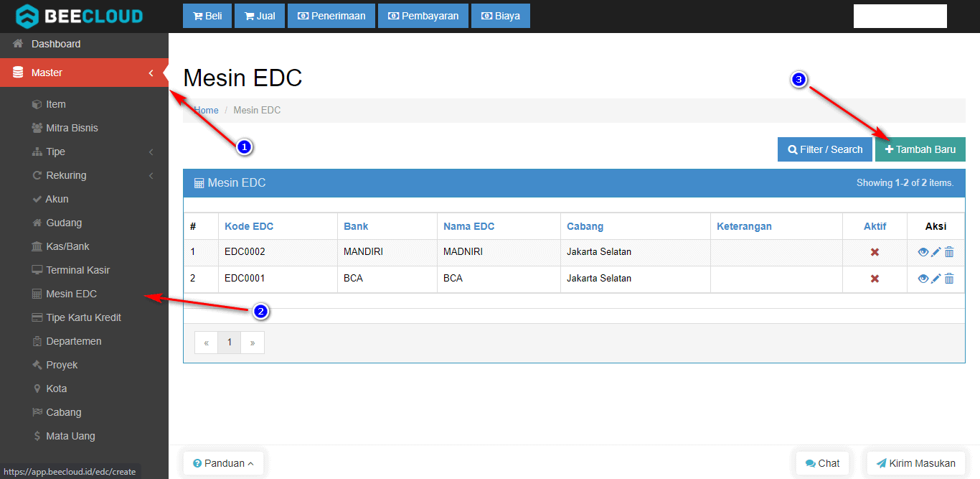Edit EDC0001 with pencil icon

(936, 279)
